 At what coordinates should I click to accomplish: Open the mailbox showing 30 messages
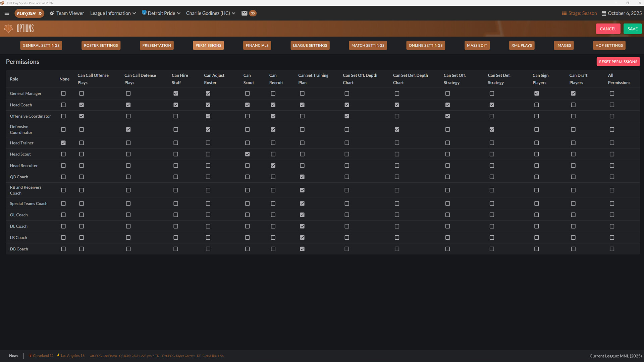(x=244, y=13)
